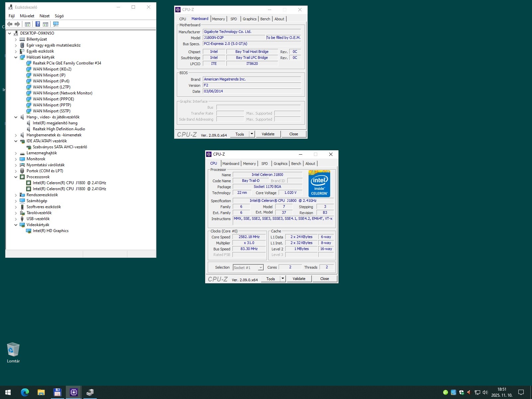Open the Windows Start menu
Screen dimensions: 532x399
click(8, 392)
